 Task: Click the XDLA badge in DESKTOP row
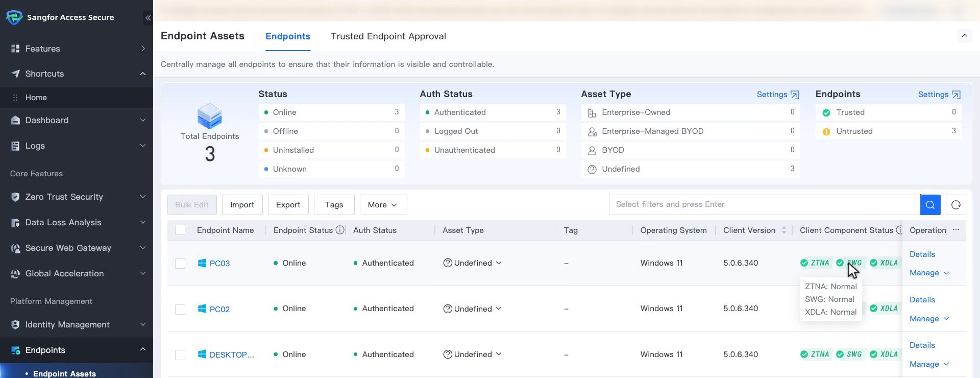(885, 355)
